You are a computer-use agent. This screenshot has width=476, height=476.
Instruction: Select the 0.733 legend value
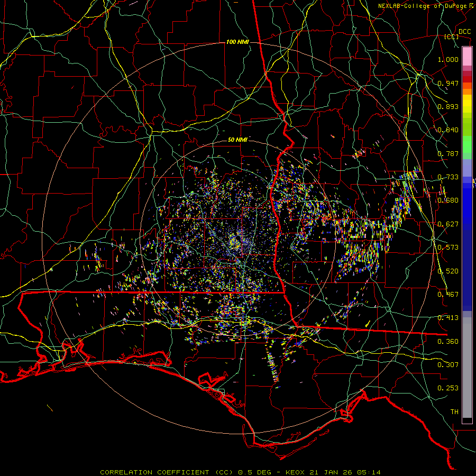pos(448,177)
